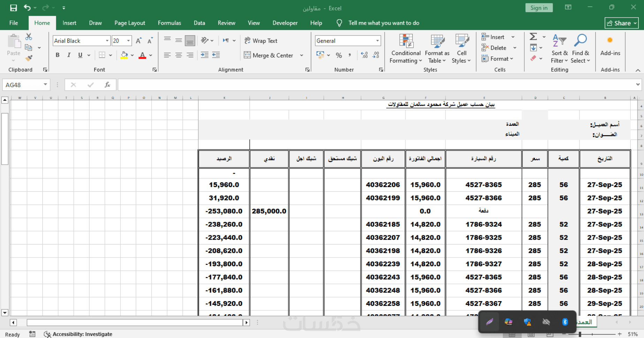Apply the Percent Style format
Screen dimensions: 644x338
coord(339,55)
